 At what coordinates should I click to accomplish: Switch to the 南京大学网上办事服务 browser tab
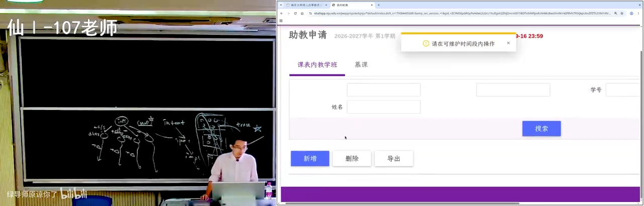307,5
